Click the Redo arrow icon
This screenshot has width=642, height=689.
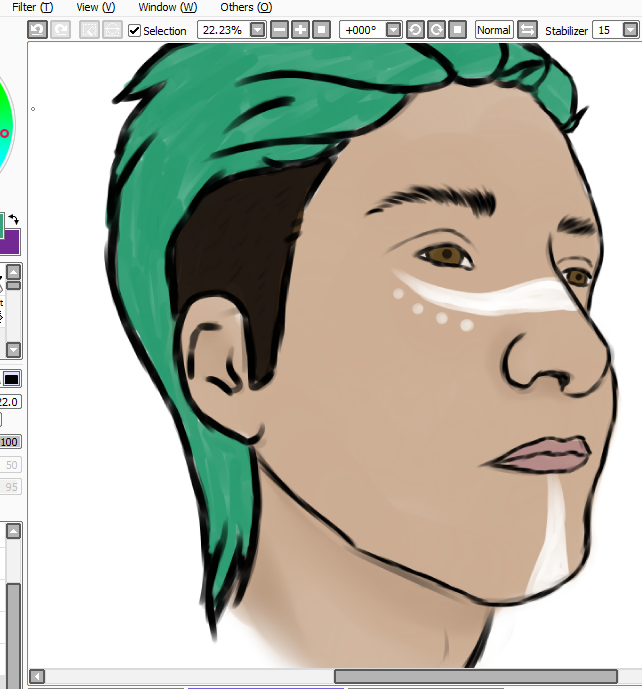[x=61, y=30]
